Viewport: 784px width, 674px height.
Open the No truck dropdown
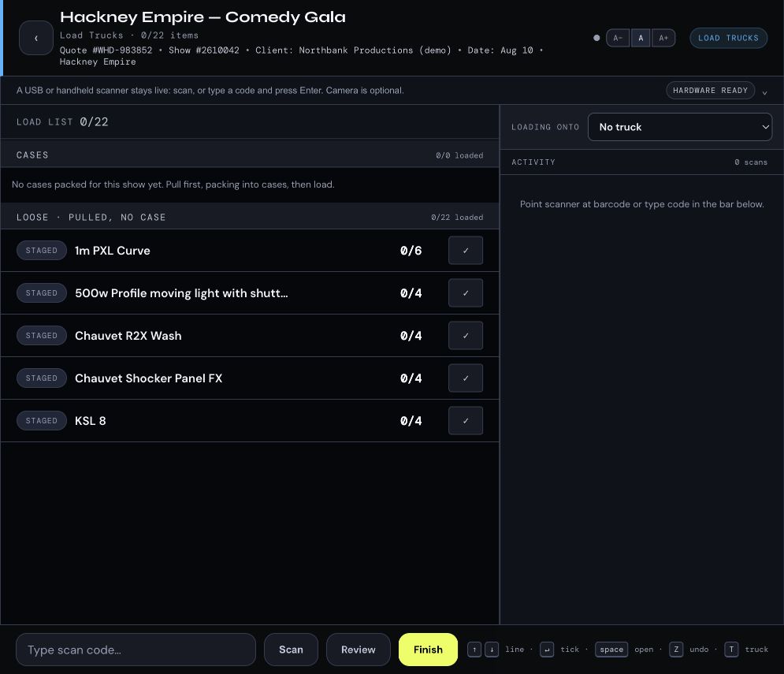pyautogui.click(x=679, y=127)
